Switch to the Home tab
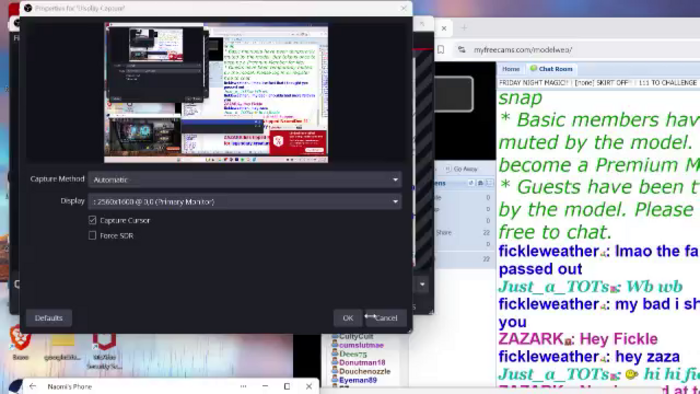 point(511,69)
